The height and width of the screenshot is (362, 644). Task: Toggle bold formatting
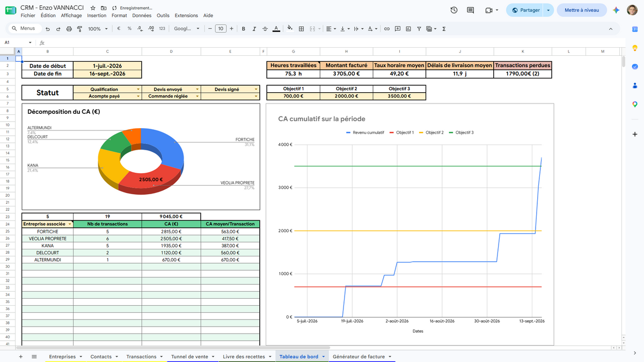point(244,29)
